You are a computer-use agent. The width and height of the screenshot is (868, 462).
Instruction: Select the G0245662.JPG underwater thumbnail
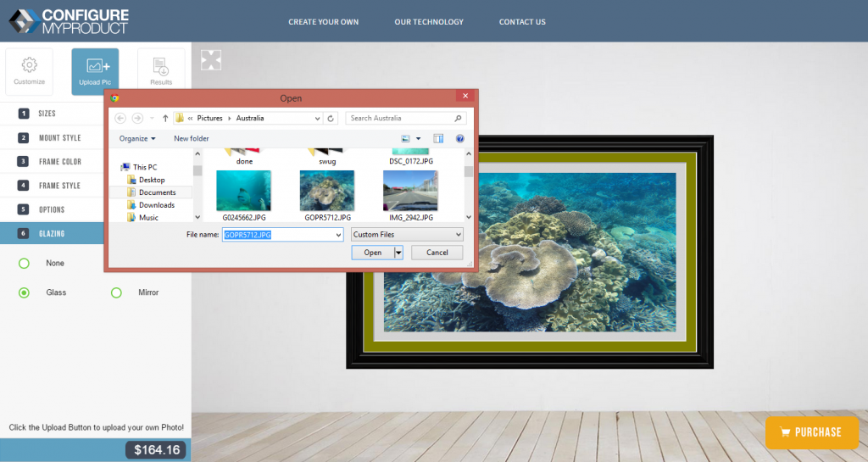(243, 191)
